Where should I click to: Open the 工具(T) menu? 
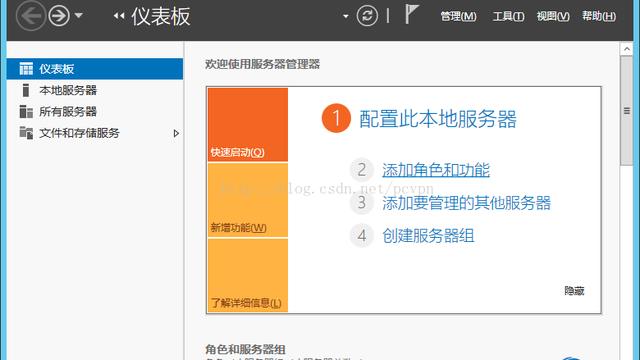(x=508, y=16)
